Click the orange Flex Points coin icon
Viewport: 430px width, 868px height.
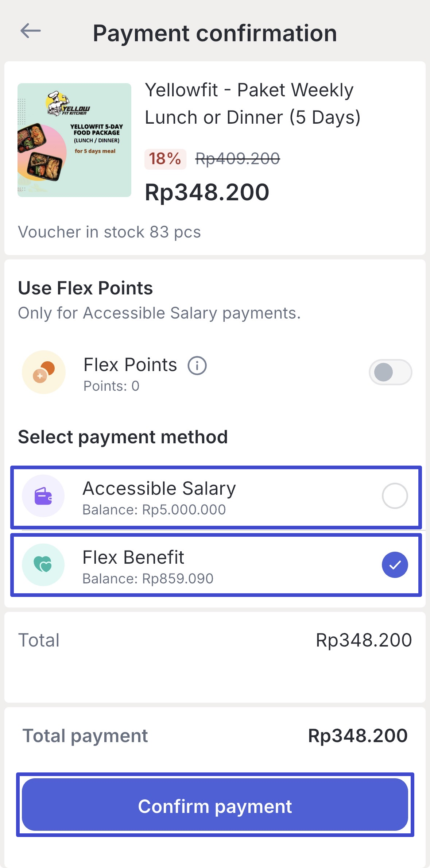[x=44, y=372]
